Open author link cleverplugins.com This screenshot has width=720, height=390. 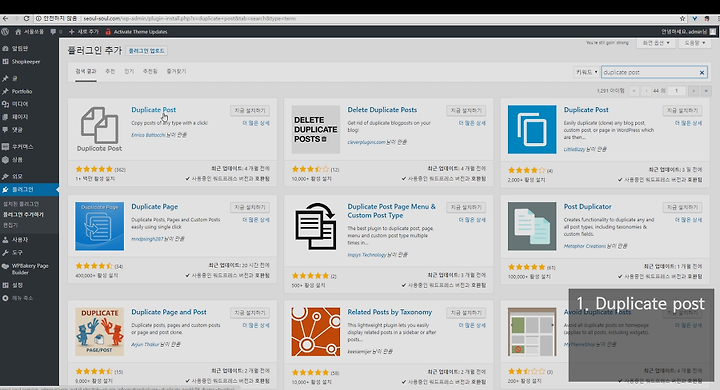pyautogui.click(x=366, y=142)
